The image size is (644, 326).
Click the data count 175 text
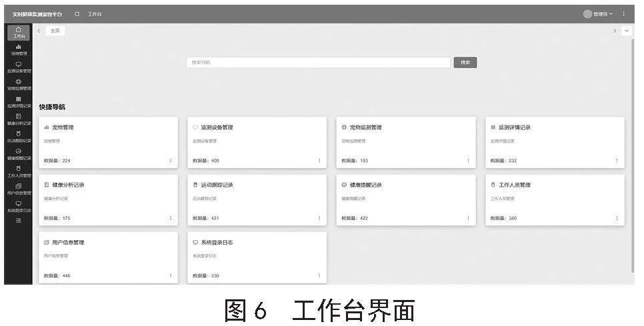[66, 218]
